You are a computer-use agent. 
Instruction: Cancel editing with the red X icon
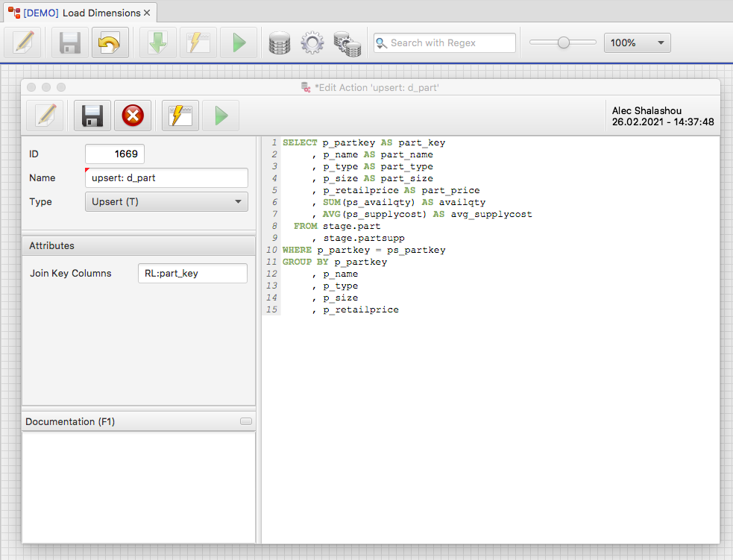click(133, 116)
